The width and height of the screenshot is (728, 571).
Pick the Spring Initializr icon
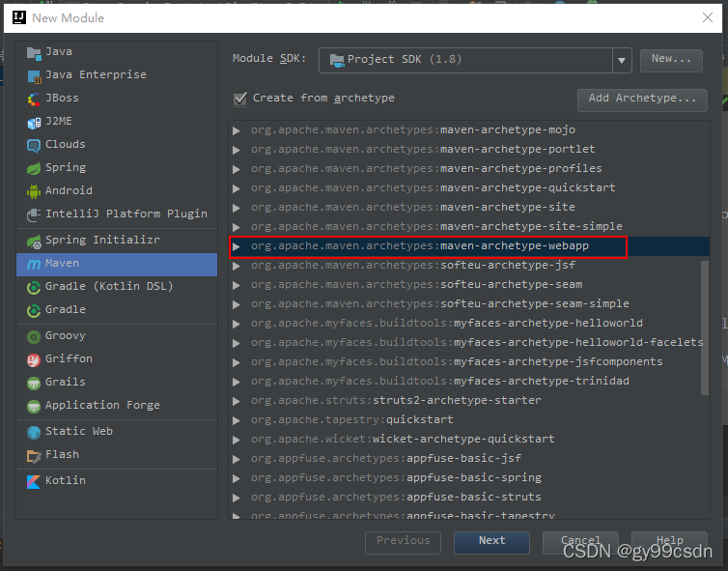tap(34, 241)
